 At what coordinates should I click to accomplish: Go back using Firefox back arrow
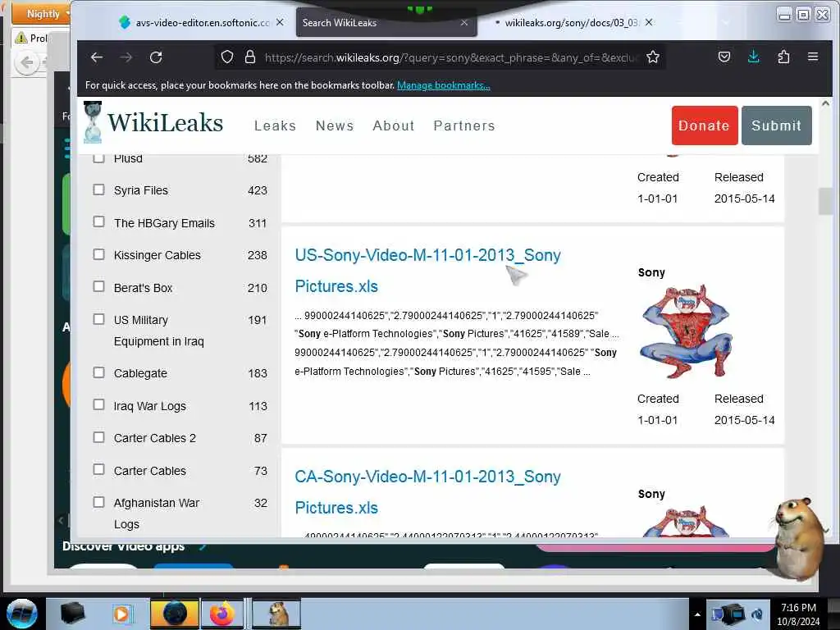pyautogui.click(x=97, y=57)
